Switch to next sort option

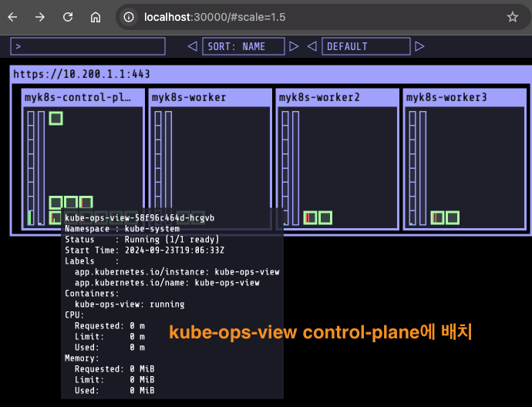pos(294,46)
